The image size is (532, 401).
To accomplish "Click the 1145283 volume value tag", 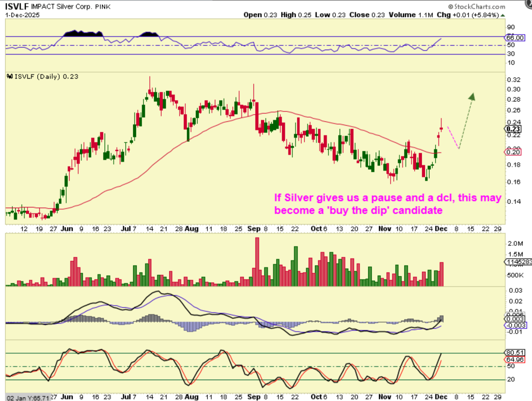I will coord(518,262).
